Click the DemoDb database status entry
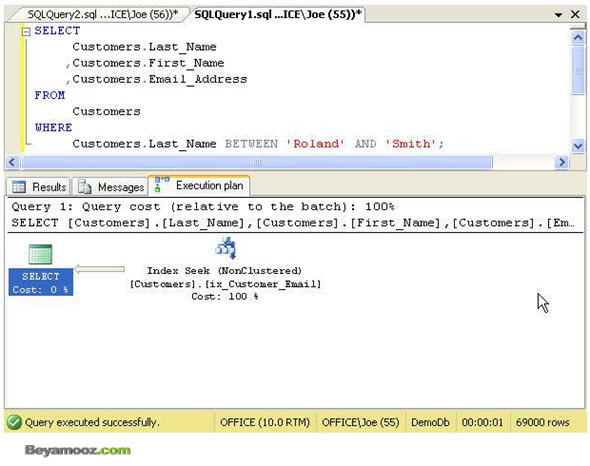The image size is (590, 466). click(430, 422)
